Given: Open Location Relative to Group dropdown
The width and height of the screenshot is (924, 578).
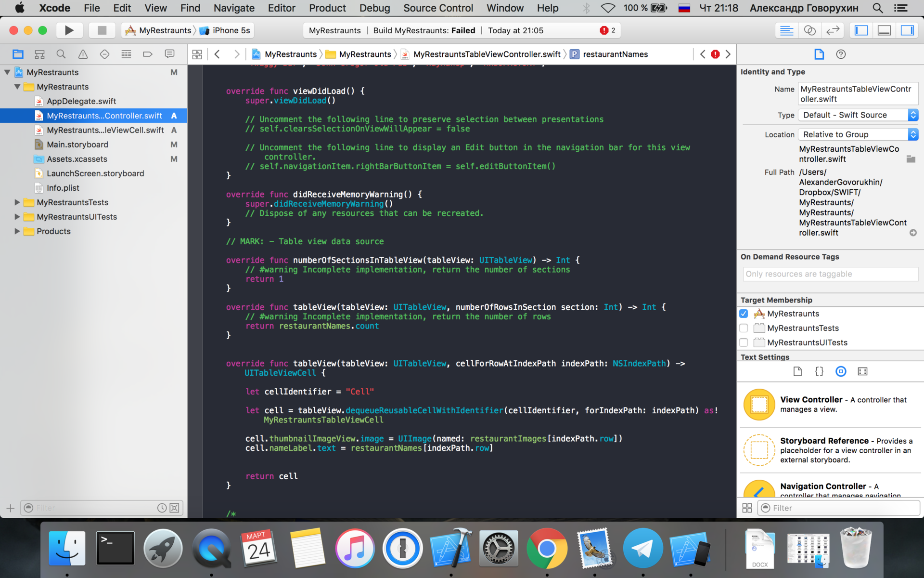Looking at the screenshot, I should 859,134.
